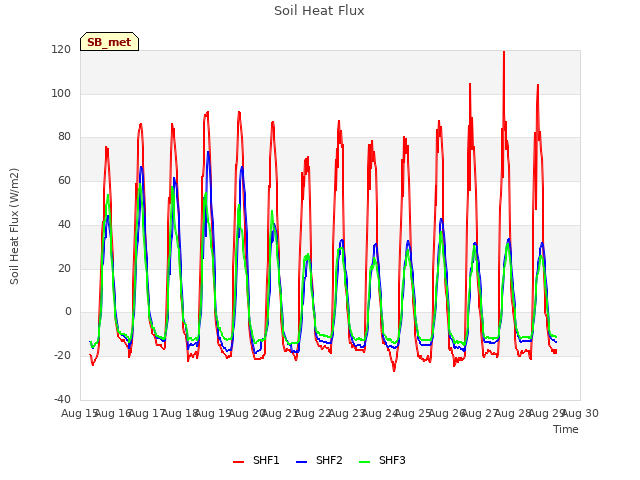This screenshot has height=480, width=640.
Task: Click the 80 y-axis tick label
Action: tap(64, 137)
